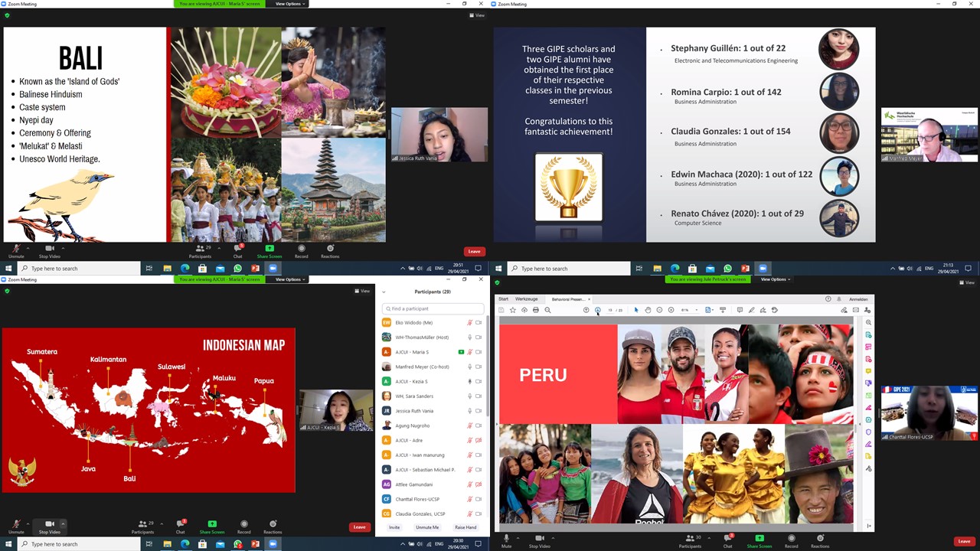This screenshot has width=980, height=551.
Task: Open the View menu in the Peru slide meeting
Action: point(968,282)
